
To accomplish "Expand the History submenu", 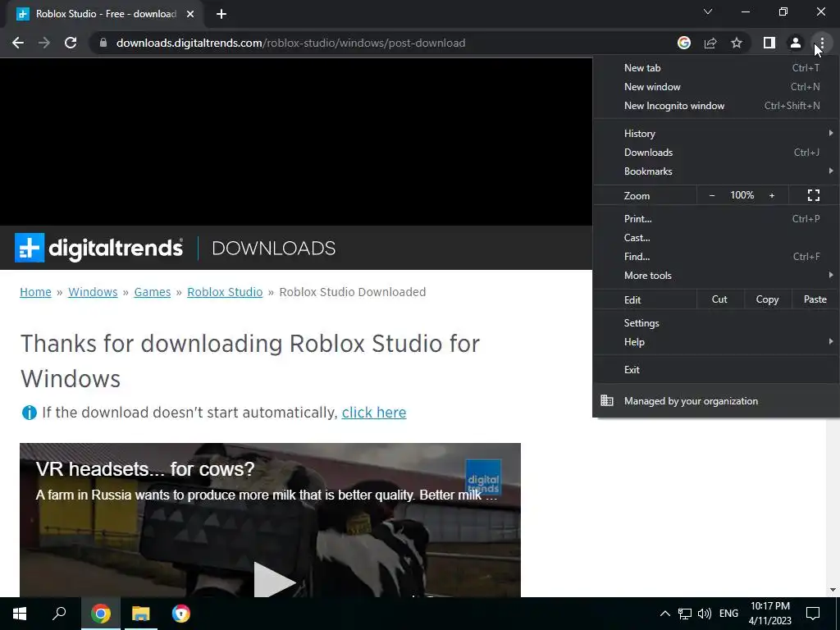I will coord(716,134).
